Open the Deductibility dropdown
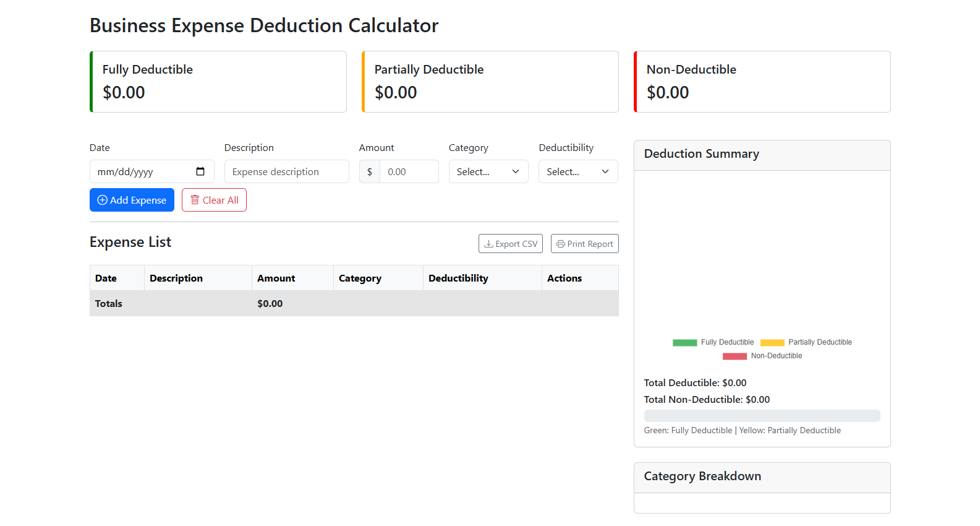 pos(578,171)
